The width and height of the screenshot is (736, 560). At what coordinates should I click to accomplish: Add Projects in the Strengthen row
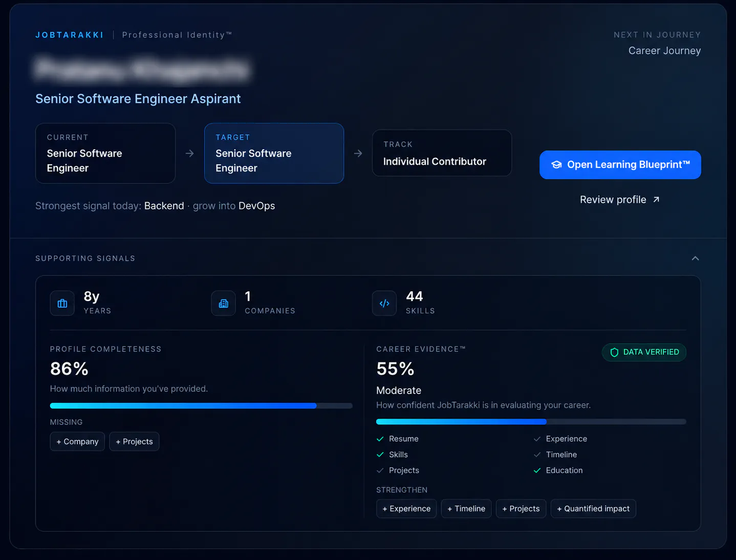point(521,509)
